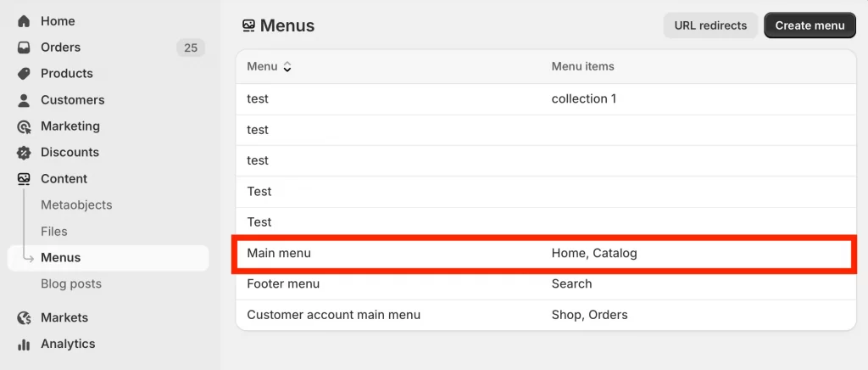
Task: Open the Footer menu entry
Action: point(283,284)
